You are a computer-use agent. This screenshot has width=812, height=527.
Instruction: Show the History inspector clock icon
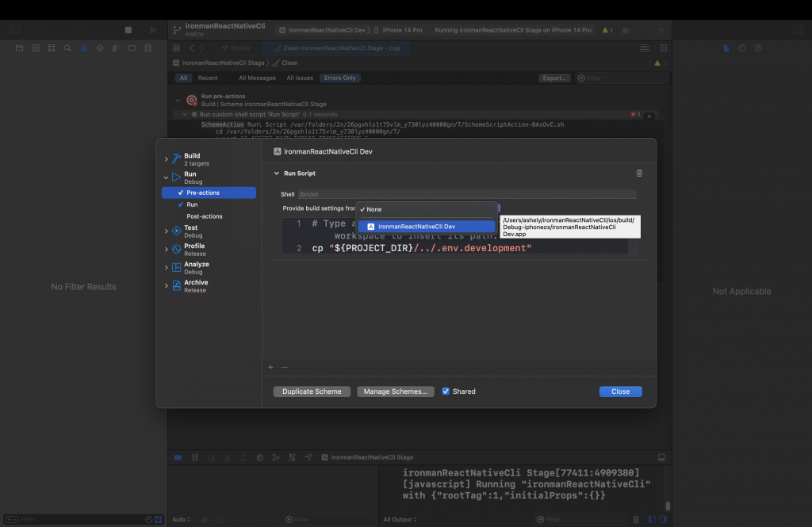(x=742, y=48)
